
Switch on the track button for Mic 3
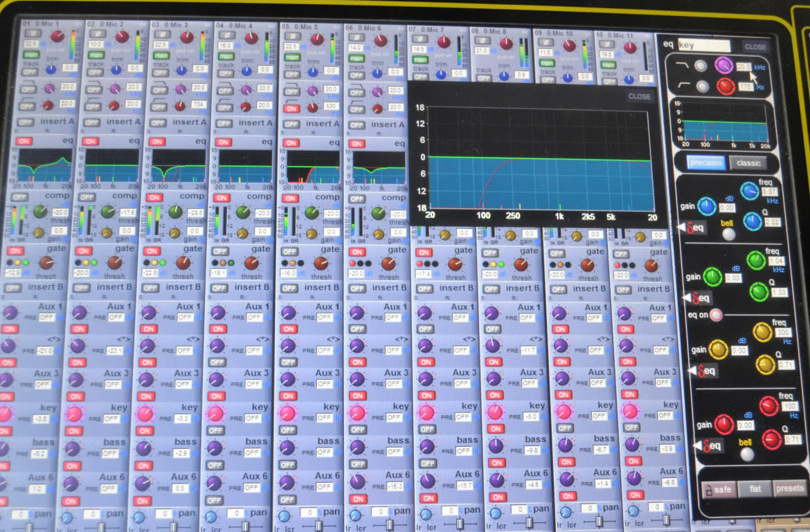pos(160,73)
